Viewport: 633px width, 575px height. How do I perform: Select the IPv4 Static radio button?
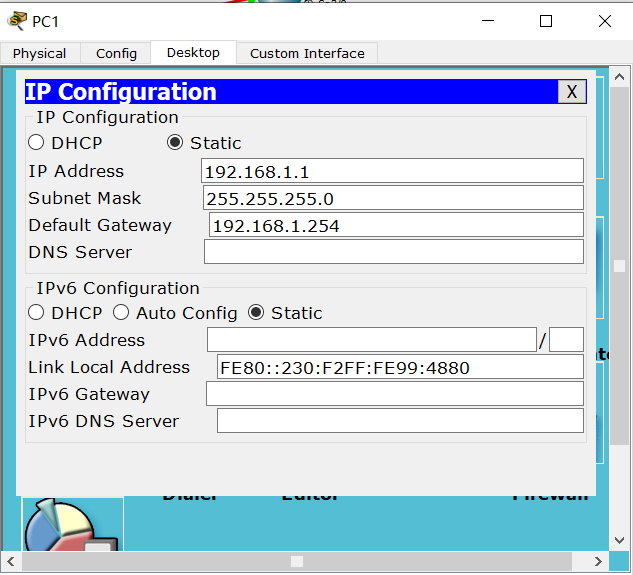coord(175,143)
